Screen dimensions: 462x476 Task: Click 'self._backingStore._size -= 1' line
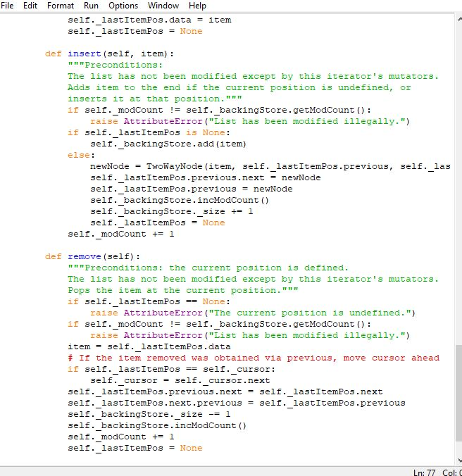click(x=149, y=414)
